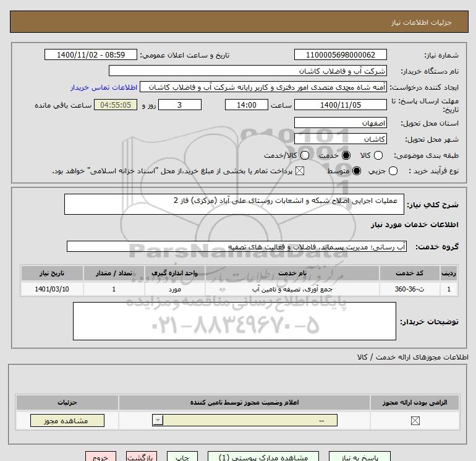Click the جزئیات اطلاعات نیاز page title
Viewport: 476px width, 461px height.
(422, 22)
